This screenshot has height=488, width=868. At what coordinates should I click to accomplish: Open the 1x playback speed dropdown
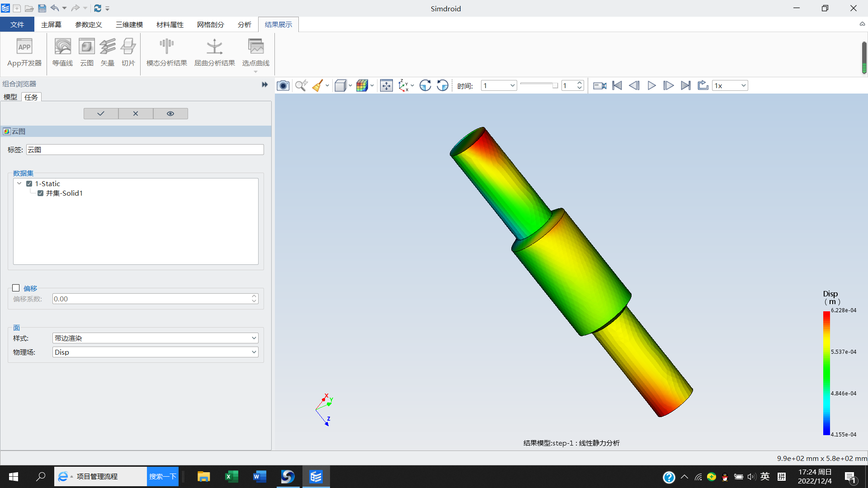tap(730, 85)
